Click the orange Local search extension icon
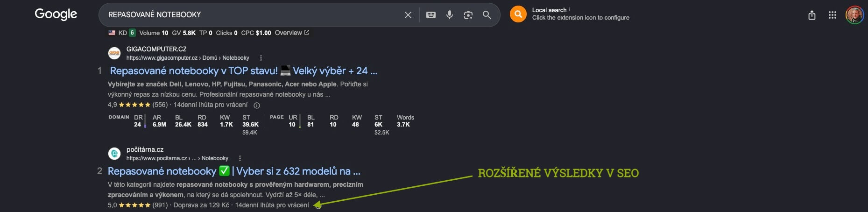Image resolution: width=868 pixels, height=212 pixels. pos(518,14)
